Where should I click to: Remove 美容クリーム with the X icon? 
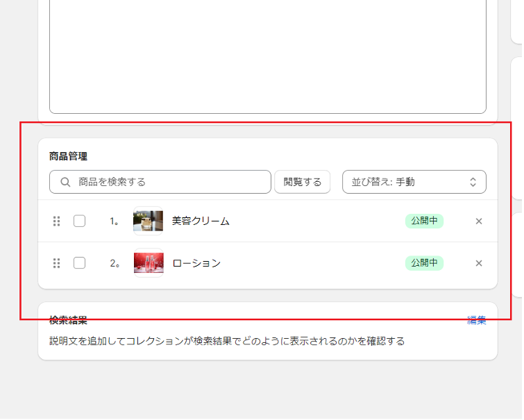click(479, 221)
